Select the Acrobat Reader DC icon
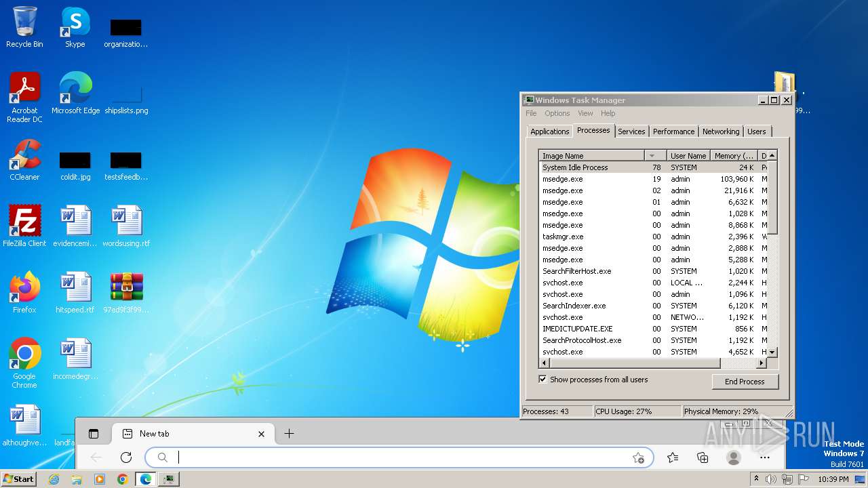This screenshot has height=488, width=868. click(x=24, y=98)
